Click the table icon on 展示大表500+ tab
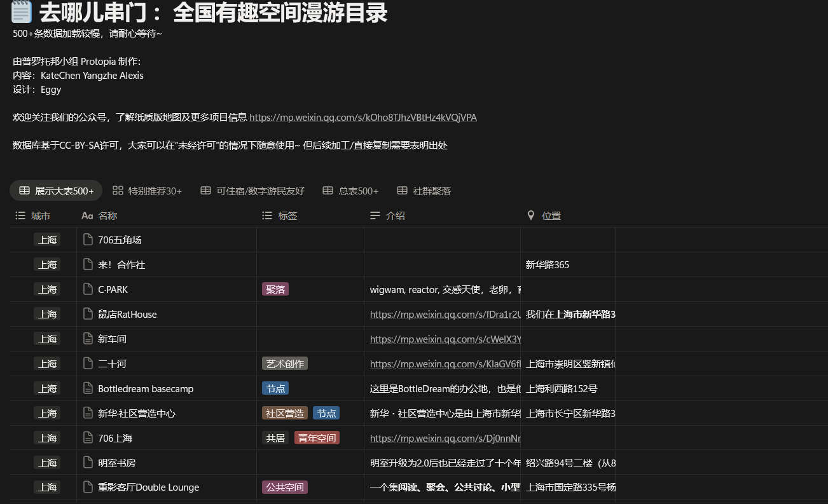Viewport: 828px width, 504px height. [24, 191]
